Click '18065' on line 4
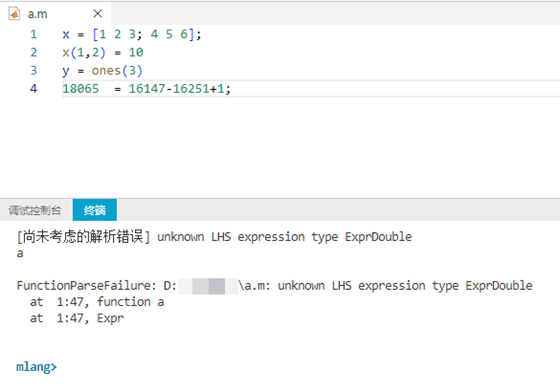560x392 pixels. pos(81,89)
